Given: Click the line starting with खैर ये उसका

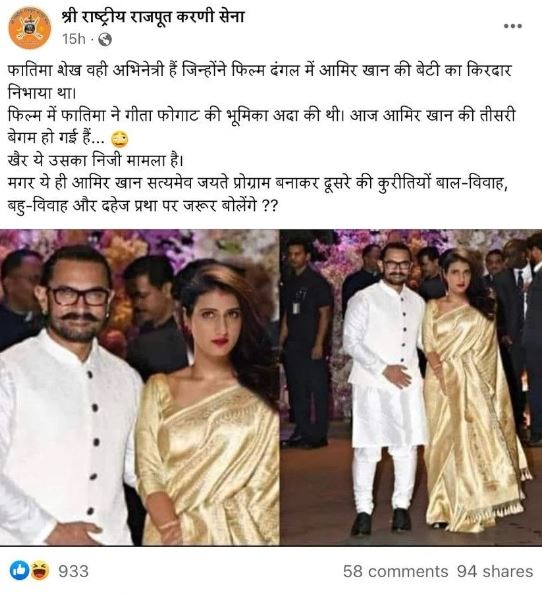Looking at the screenshot, I should click(95, 161).
